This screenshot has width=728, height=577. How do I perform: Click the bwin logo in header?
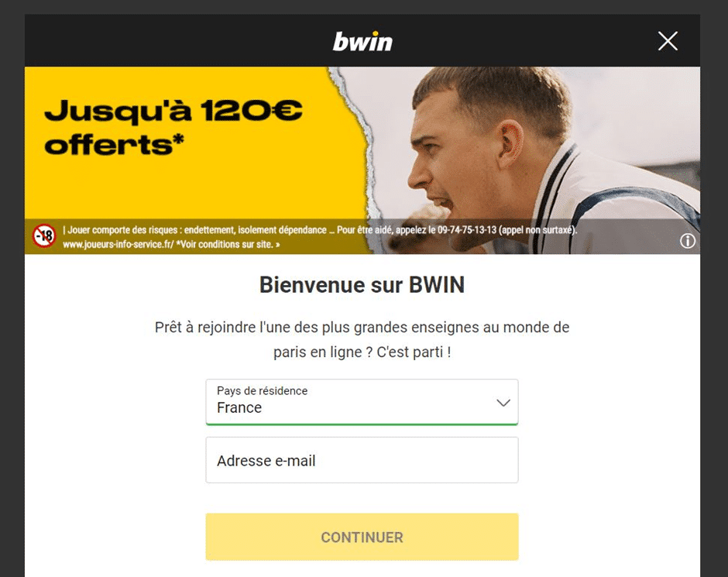coord(362,41)
